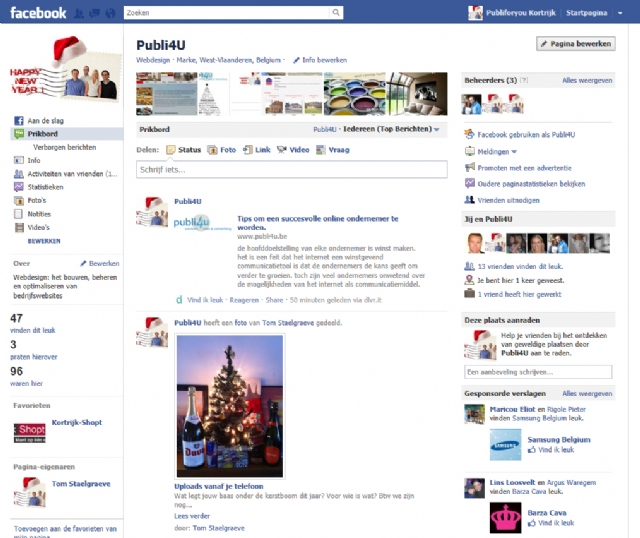Expand the Meldingen dropdown

click(496, 152)
